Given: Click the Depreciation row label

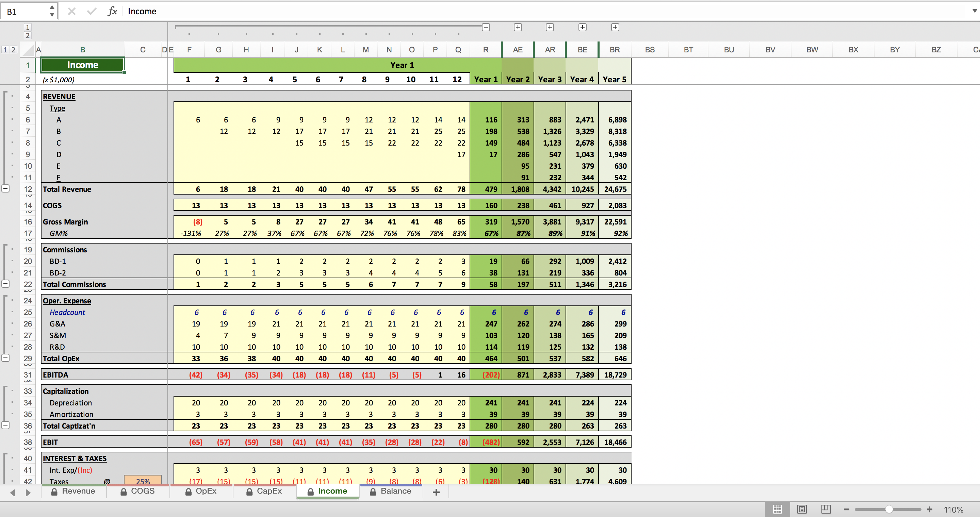Looking at the screenshot, I should [x=71, y=403].
